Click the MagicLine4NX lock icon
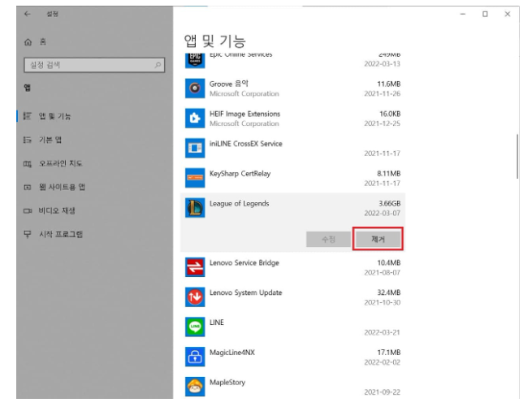Viewport: 532px width, 407px height. 195,357
